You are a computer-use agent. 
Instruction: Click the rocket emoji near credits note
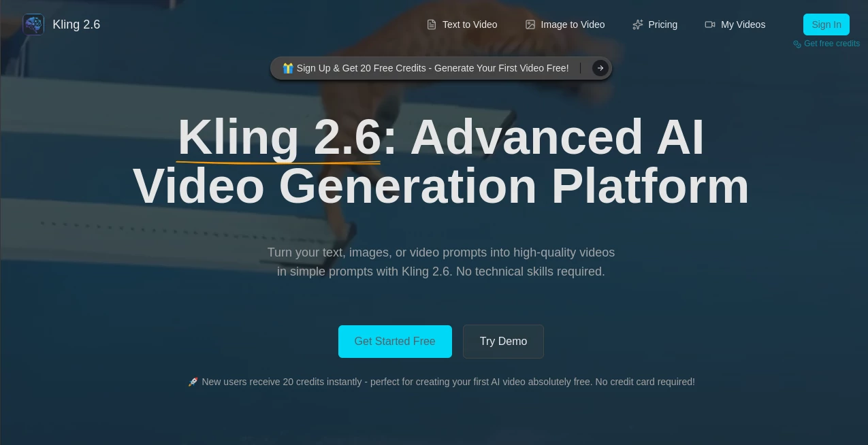click(x=193, y=382)
